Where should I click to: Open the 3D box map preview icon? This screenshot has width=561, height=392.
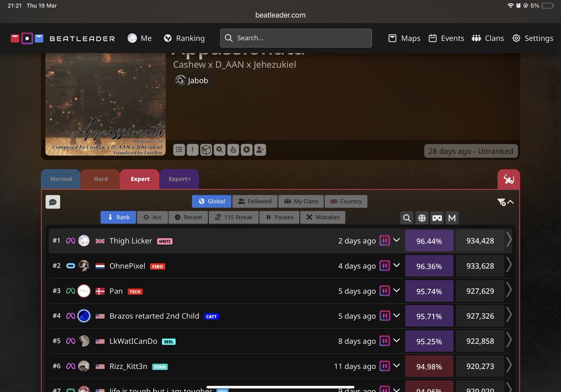(x=206, y=150)
